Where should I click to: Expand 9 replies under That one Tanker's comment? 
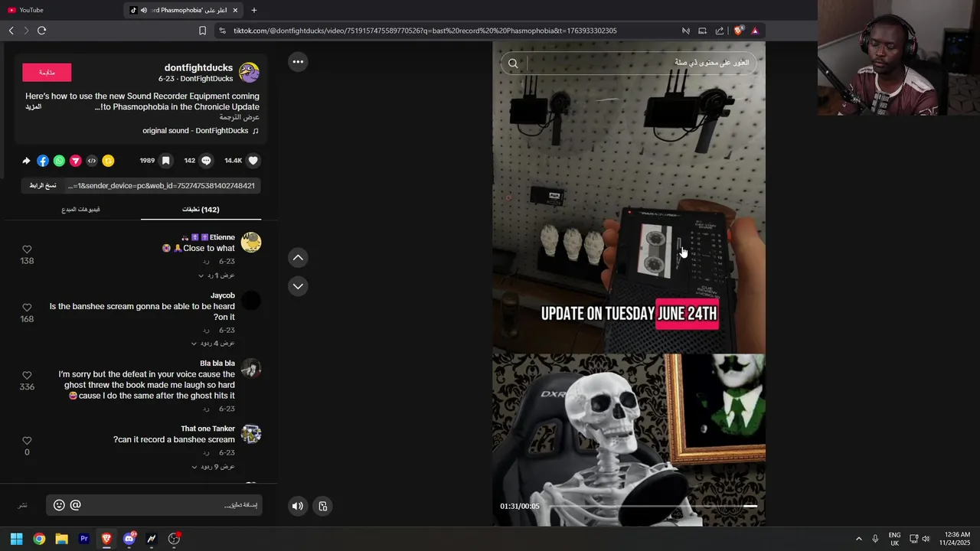213,467
